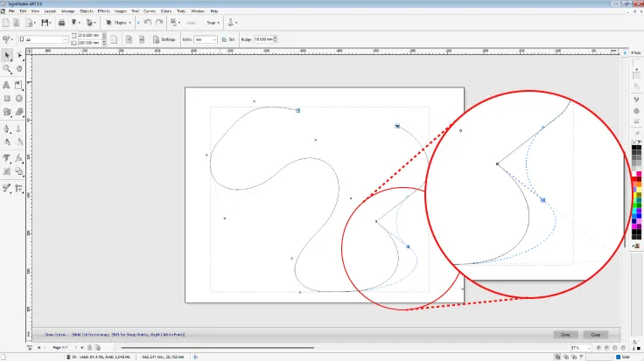
Task: Click the Save floppy disk icon
Action: click(x=45, y=23)
